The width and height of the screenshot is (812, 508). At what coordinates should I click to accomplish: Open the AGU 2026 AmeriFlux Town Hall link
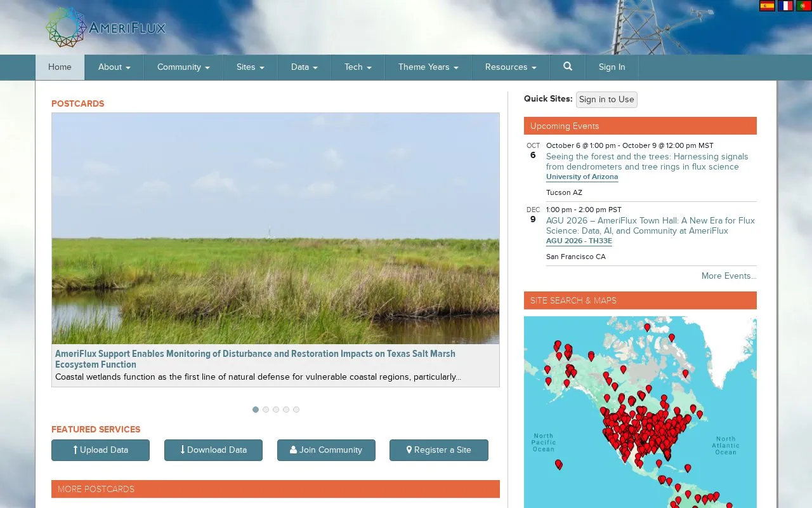650,225
